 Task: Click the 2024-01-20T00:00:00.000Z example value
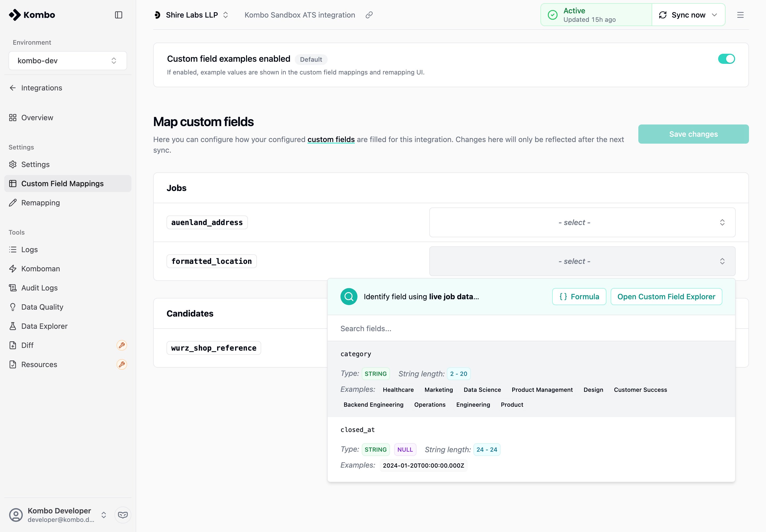point(423,465)
